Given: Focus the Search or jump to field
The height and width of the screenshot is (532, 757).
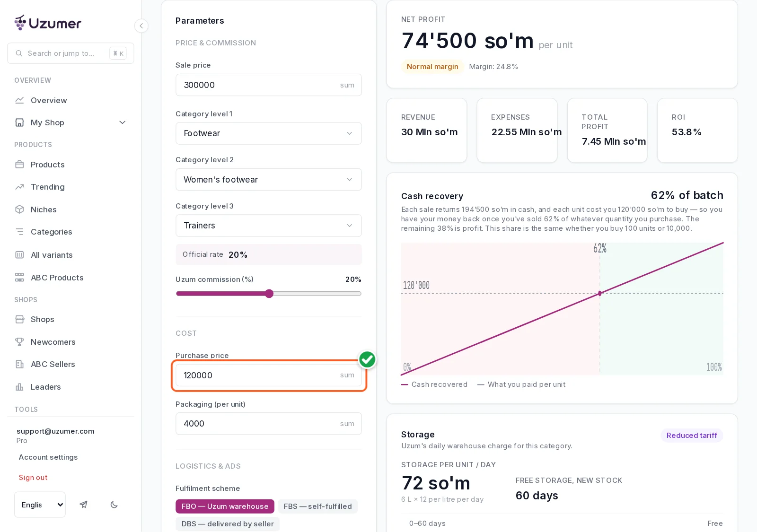Looking at the screenshot, I should click(x=70, y=53).
